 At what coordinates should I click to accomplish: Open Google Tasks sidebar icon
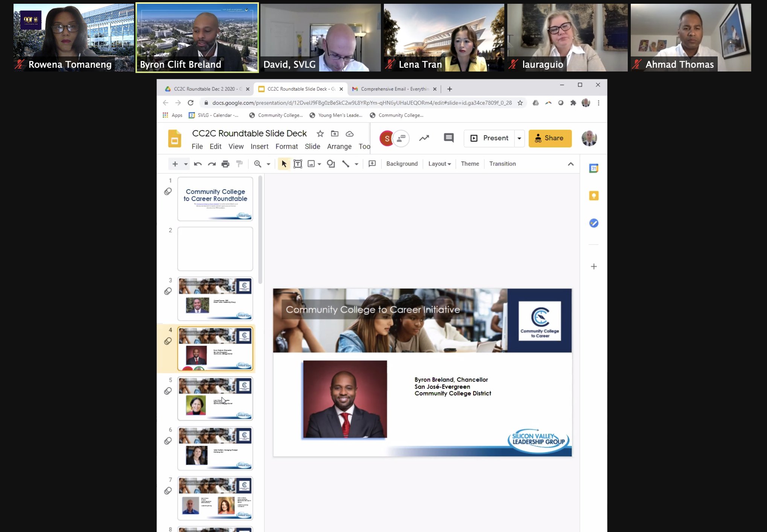point(594,223)
